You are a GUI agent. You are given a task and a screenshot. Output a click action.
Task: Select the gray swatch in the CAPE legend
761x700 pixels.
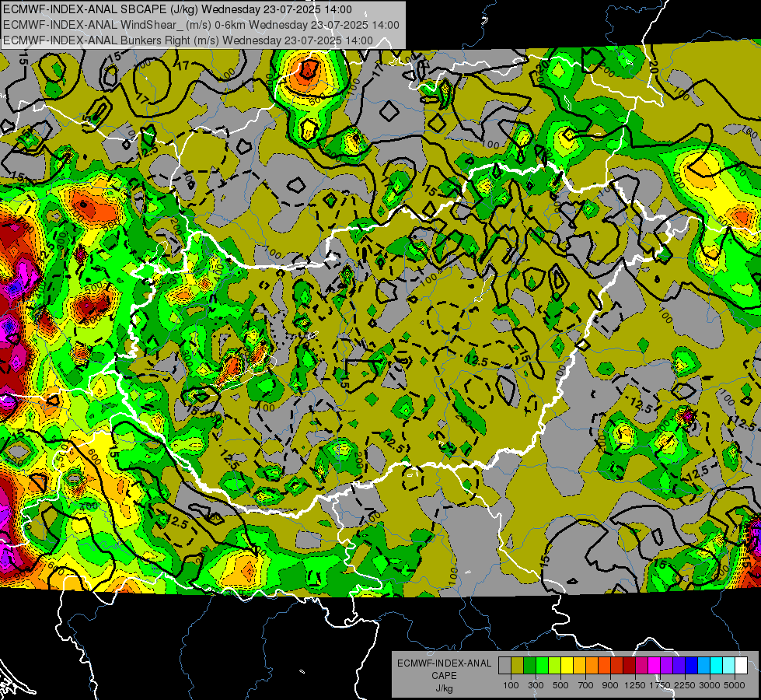504,665
